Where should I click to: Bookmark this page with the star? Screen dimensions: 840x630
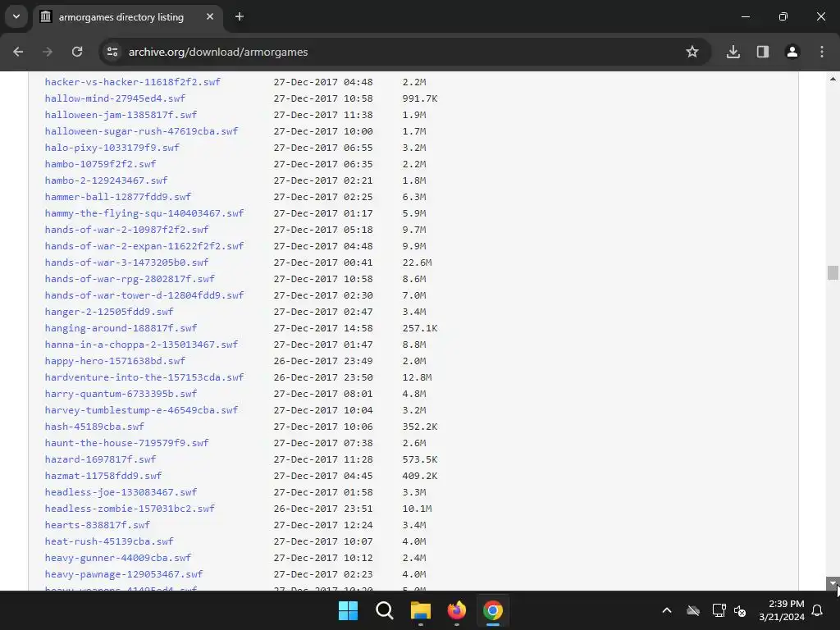[x=692, y=52]
